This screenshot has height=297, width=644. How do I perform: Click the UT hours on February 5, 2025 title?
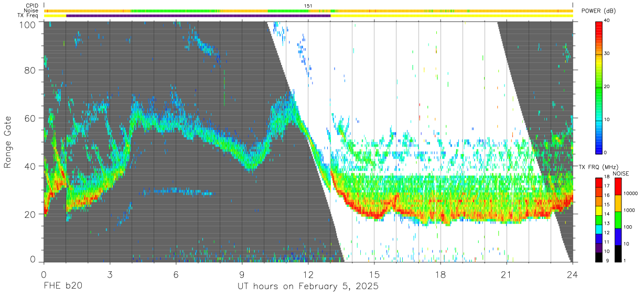(x=308, y=287)
